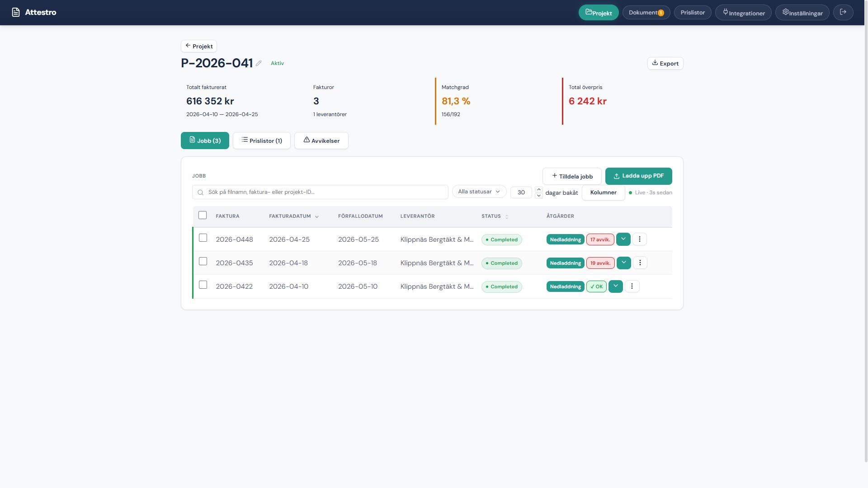Click the 17 avvik. badge

coord(600,239)
